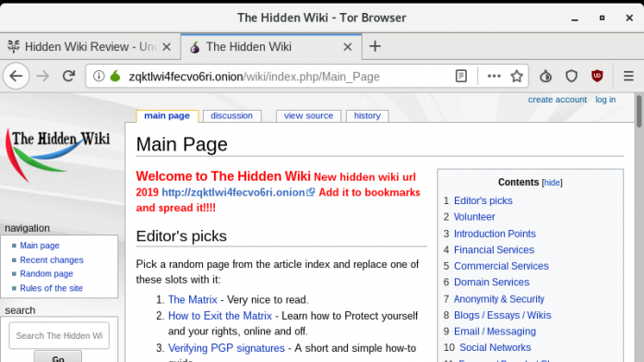This screenshot has height=362, width=644.
Task: Switch to the Hidden Wiki Review tab
Action: (90, 47)
